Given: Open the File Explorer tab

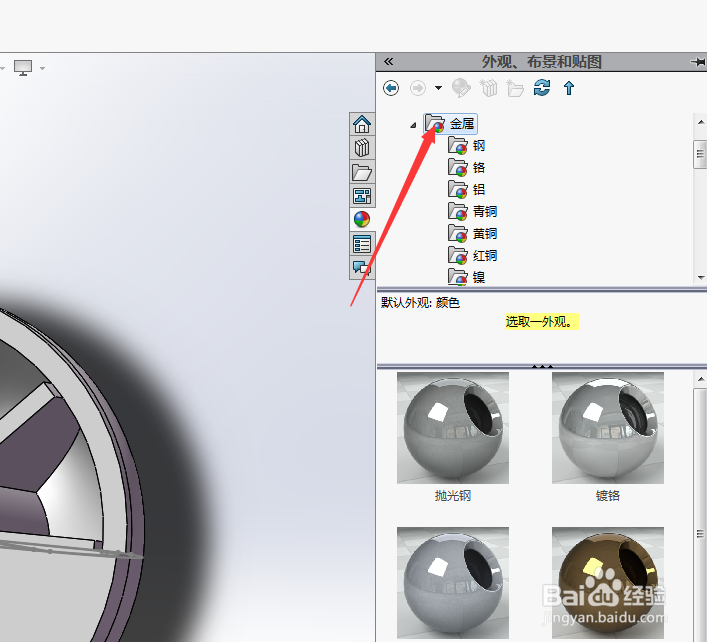Looking at the screenshot, I should (x=362, y=172).
